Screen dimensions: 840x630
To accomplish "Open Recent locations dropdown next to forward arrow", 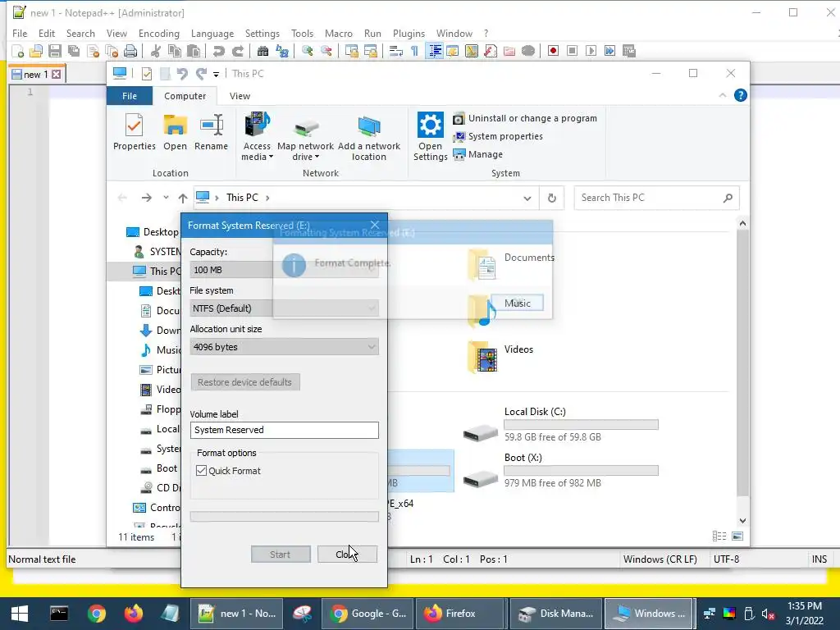I will [x=166, y=198].
